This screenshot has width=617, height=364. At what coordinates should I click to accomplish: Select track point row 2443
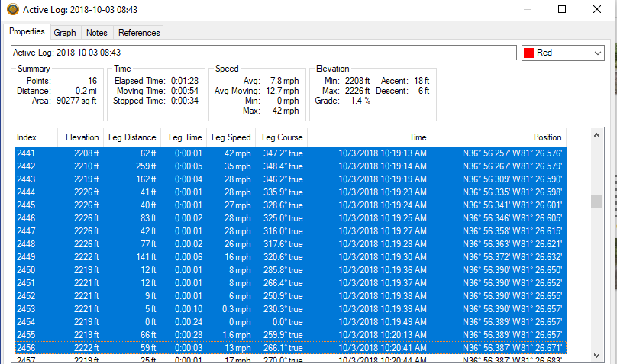tap(291, 179)
